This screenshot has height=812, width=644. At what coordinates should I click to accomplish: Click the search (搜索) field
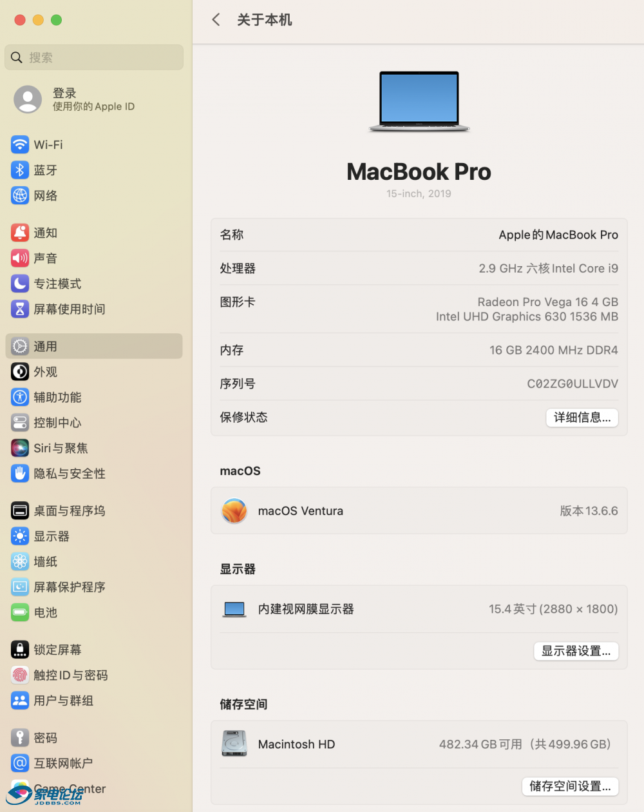pyautogui.click(x=94, y=57)
